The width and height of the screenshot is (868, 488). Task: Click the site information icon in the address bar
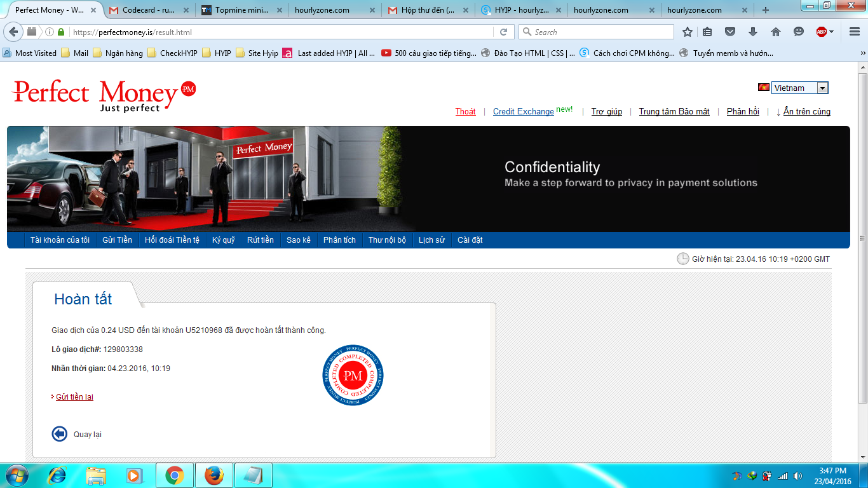(x=50, y=32)
